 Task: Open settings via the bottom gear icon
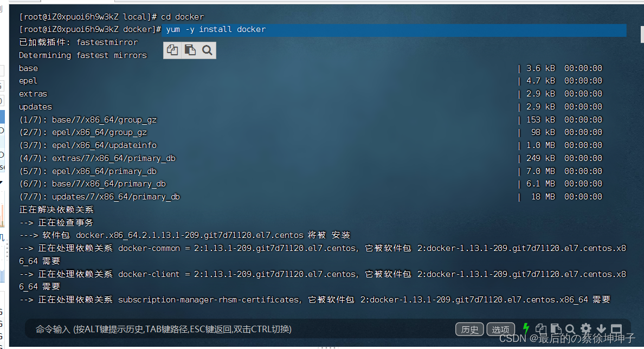[x=585, y=328]
